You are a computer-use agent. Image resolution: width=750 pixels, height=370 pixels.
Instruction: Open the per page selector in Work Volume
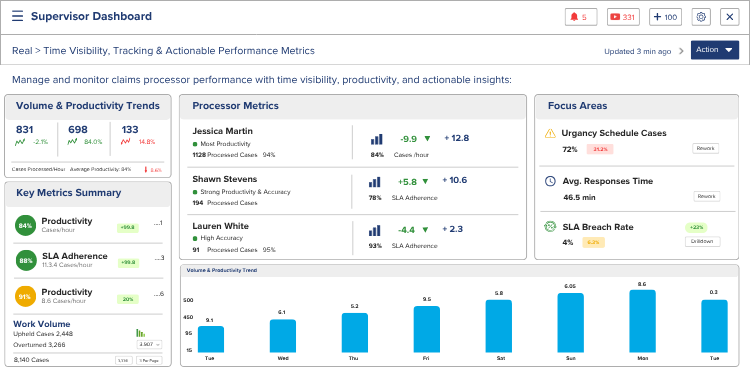tap(149, 360)
